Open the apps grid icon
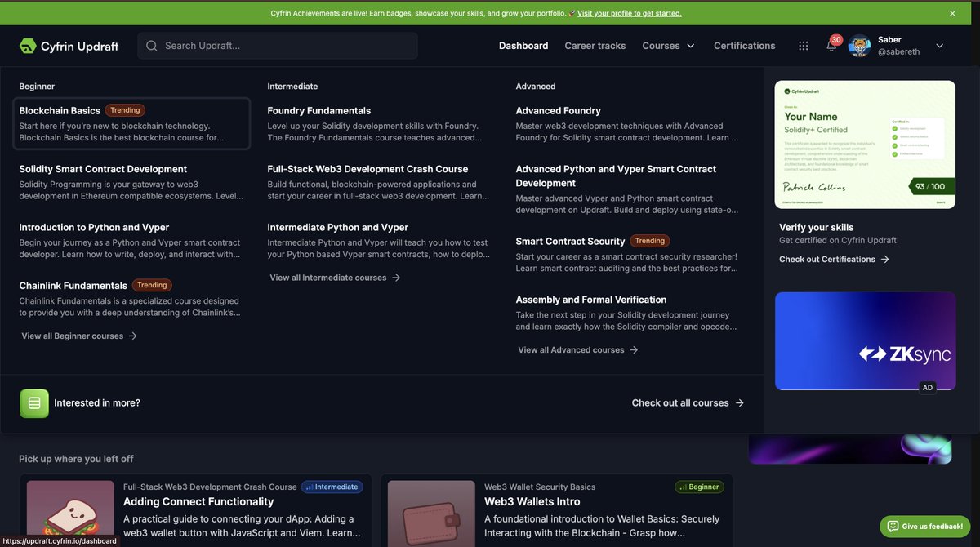 [x=804, y=46]
